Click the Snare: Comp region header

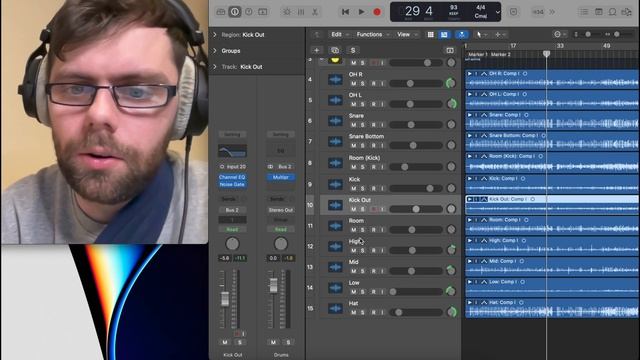(x=552, y=115)
